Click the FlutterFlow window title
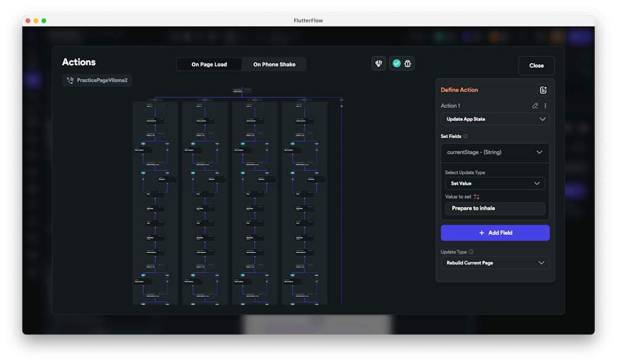The image size is (617, 364). [x=308, y=20]
